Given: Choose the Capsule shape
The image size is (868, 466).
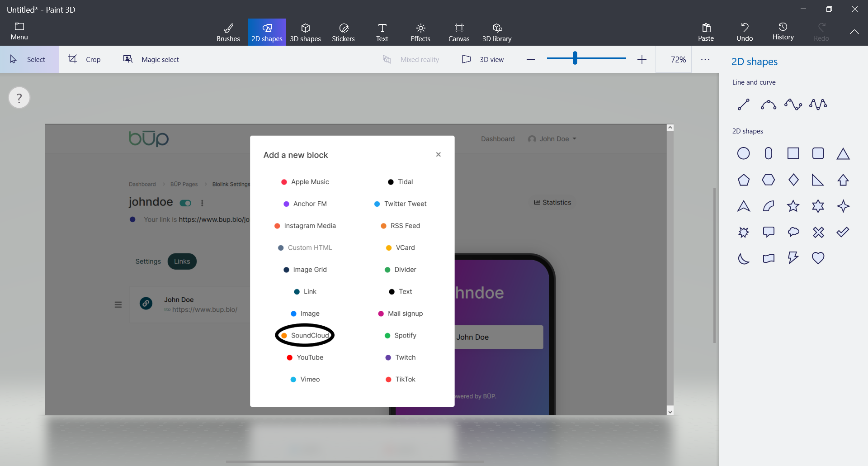Looking at the screenshot, I should click(x=769, y=153).
